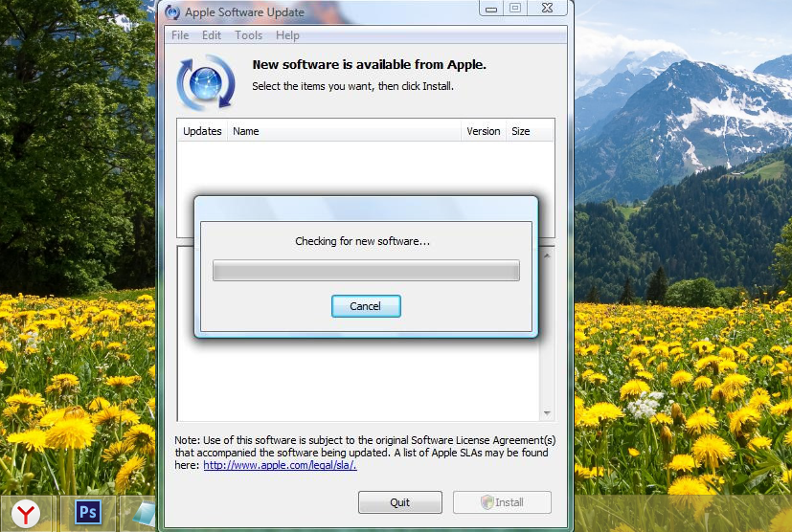This screenshot has height=532, width=792.
Task: Maximize the Apple Software Update window
Action: click(514, 9)
